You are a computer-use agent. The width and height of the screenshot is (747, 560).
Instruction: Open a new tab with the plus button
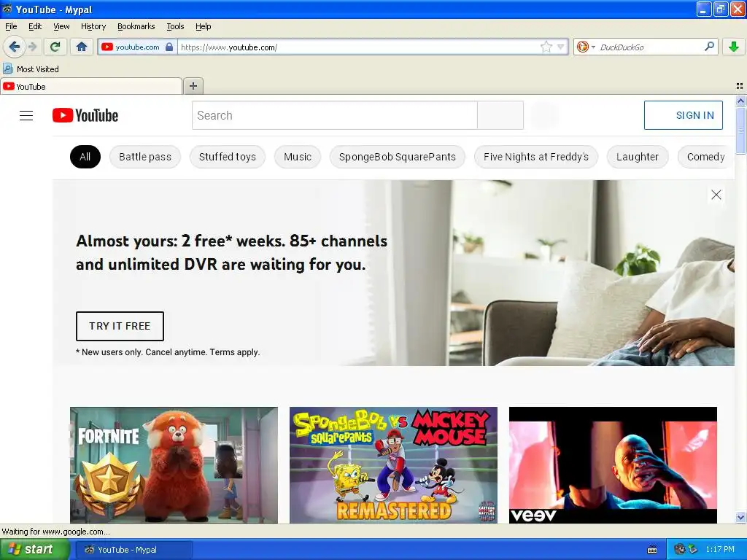point(193,86)
